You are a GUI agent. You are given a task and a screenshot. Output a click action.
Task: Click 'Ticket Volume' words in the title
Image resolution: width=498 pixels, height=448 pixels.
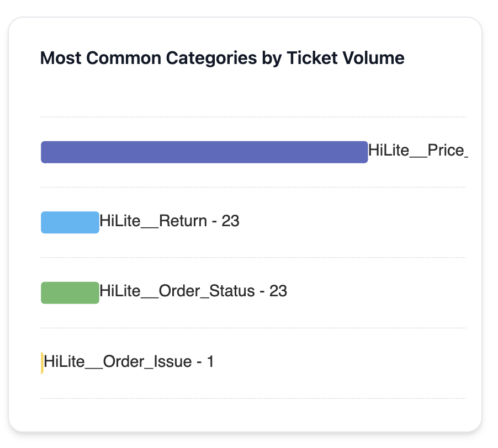click(x=346, y=58)
